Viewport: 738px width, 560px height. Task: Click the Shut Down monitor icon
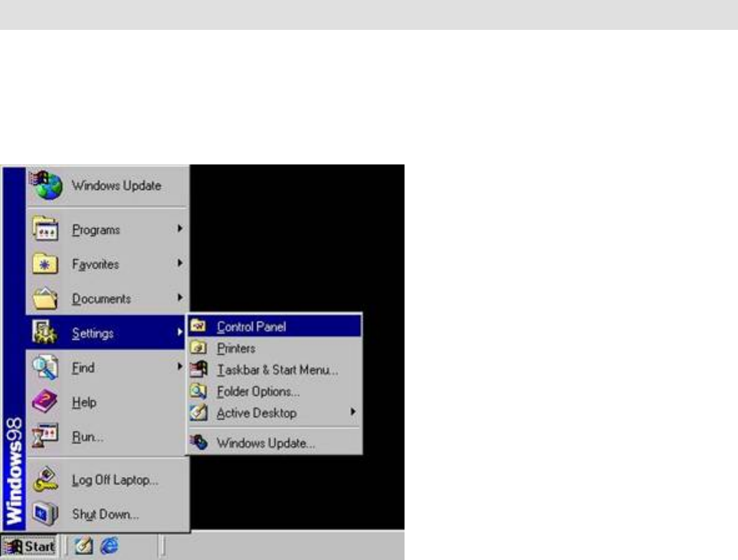[x=46, y=515]
